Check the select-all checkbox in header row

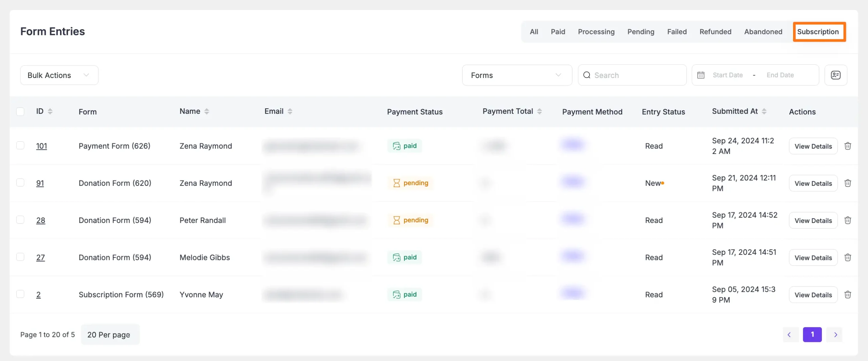point(20,111)
